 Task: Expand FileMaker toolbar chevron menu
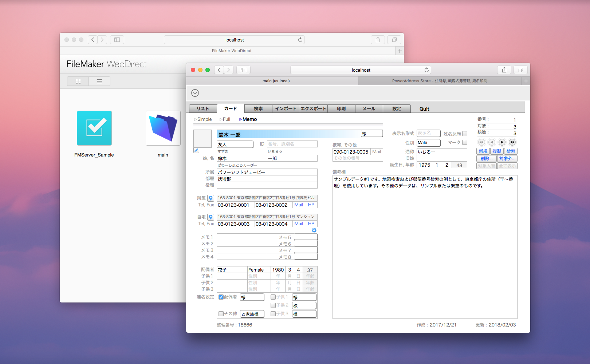click(195, 93)
